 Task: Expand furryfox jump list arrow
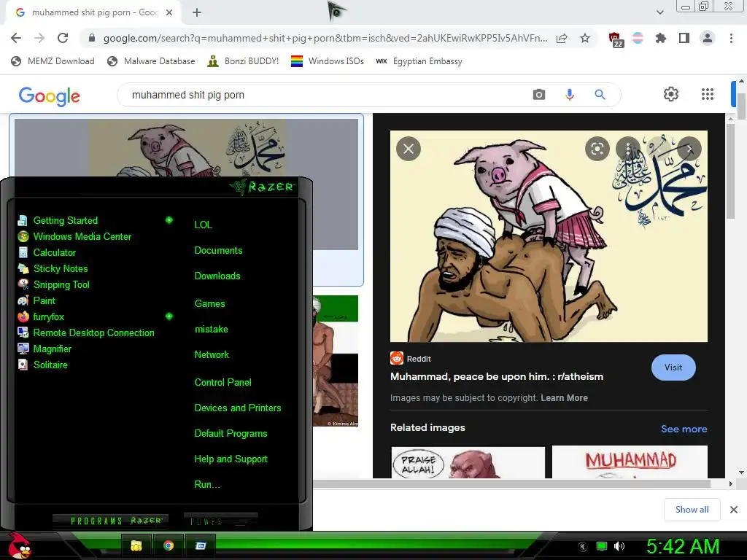click(x=169, y=316)
